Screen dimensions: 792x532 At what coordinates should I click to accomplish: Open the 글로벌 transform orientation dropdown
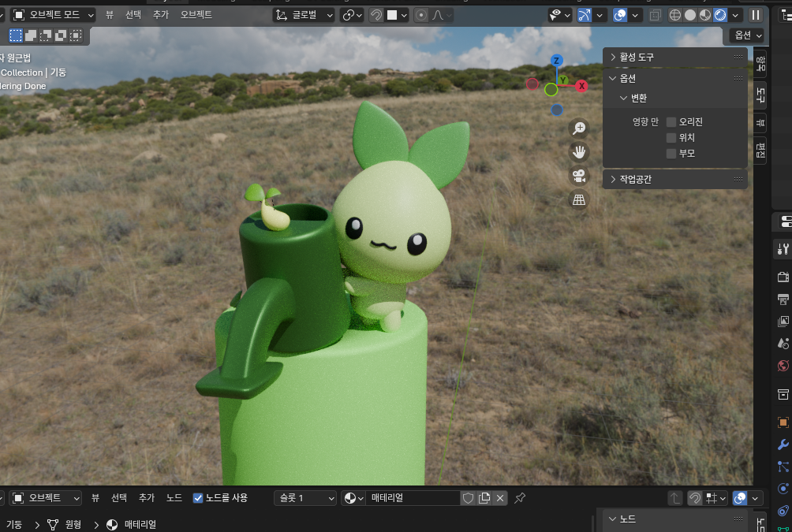(x=304, y=15)
